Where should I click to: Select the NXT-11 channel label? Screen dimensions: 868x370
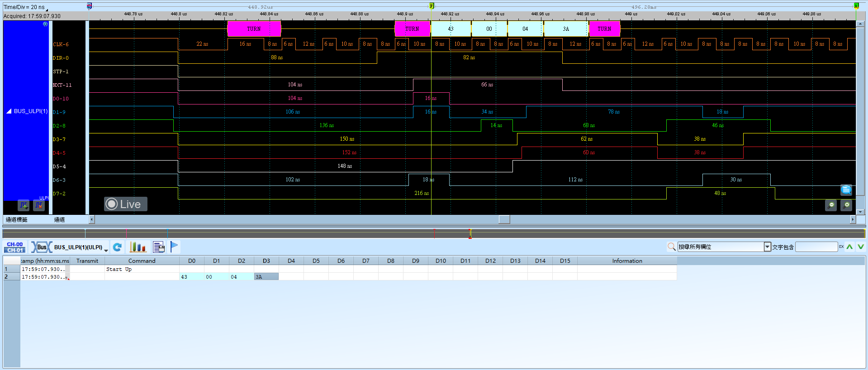click(x=62, y=85)
